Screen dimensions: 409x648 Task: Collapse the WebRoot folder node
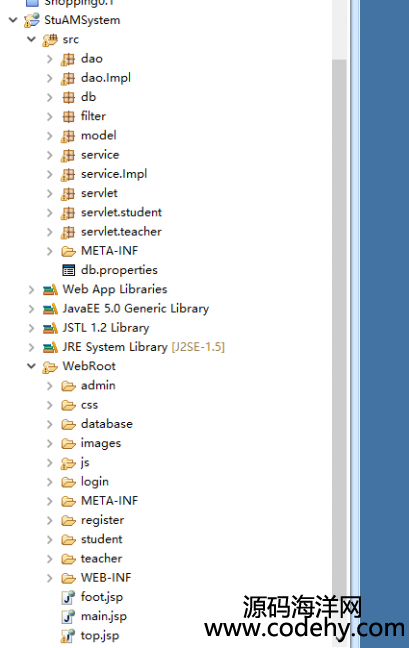(x=31, y=366)
